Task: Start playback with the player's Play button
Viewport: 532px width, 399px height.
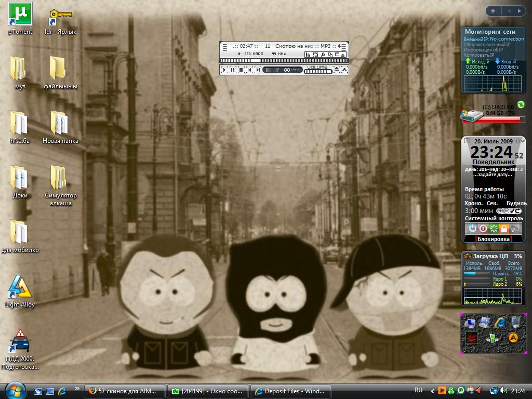Action: click(x=224, y=70)
